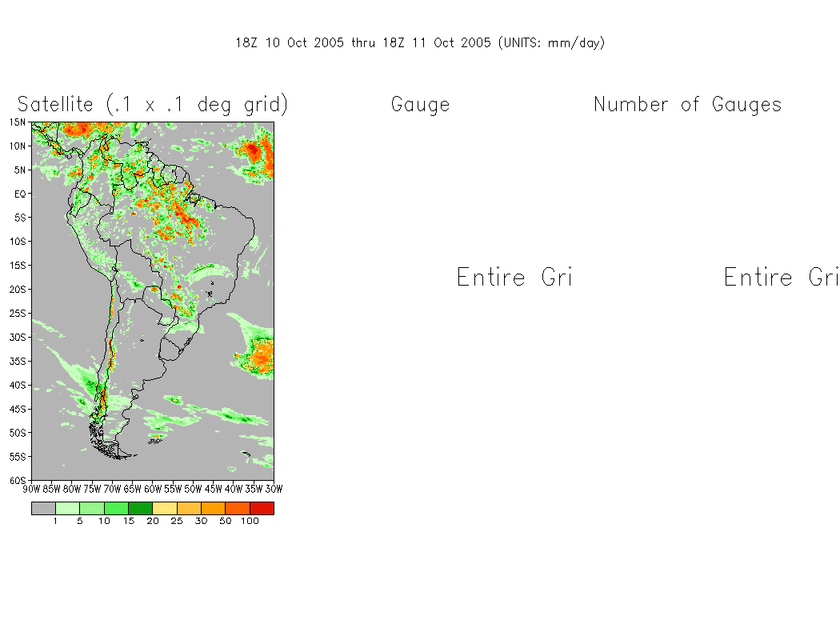Screen dimensions: 840x640
Task: Click the 45S latitude label
Action: [17, 409]
